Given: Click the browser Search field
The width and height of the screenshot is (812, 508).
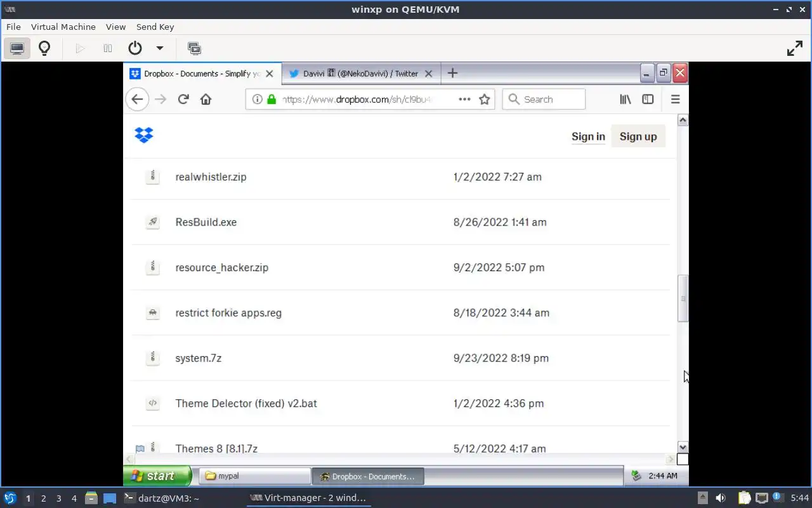Looking at the screenshot, I should (x=544, y=99).
